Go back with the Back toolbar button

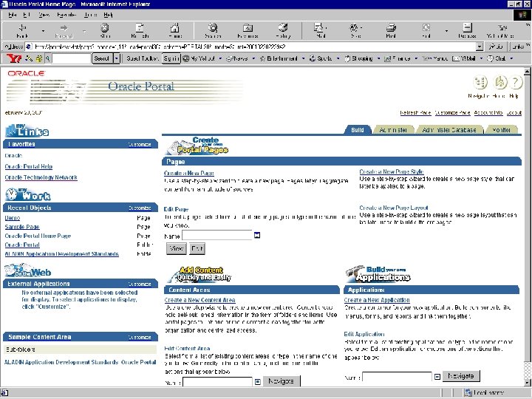coord(22,30)
